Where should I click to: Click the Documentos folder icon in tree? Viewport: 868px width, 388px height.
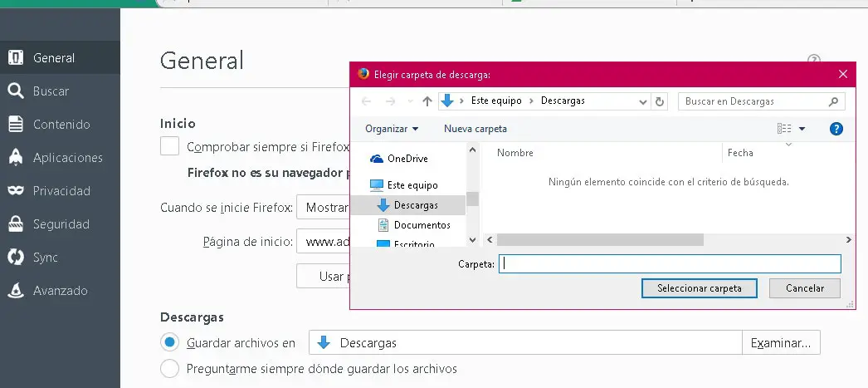point(383,225)
